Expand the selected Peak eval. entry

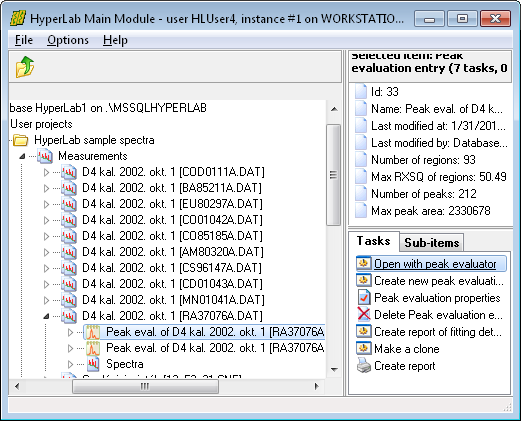click(x=70, y=332)
